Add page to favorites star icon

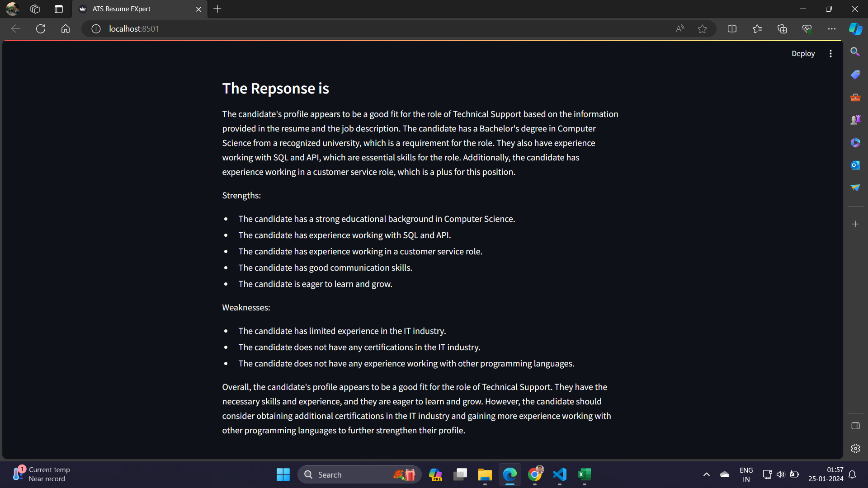point(702,29)
